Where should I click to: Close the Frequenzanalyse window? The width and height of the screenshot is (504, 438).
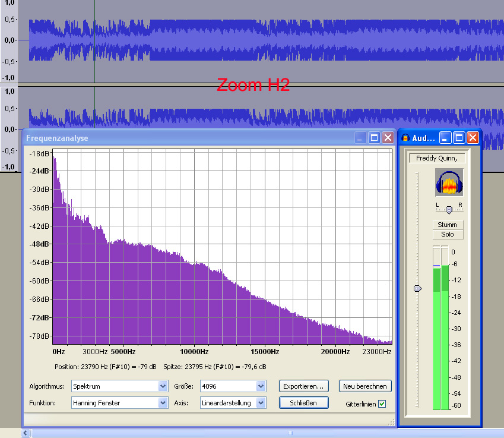(x=388, y=138)
